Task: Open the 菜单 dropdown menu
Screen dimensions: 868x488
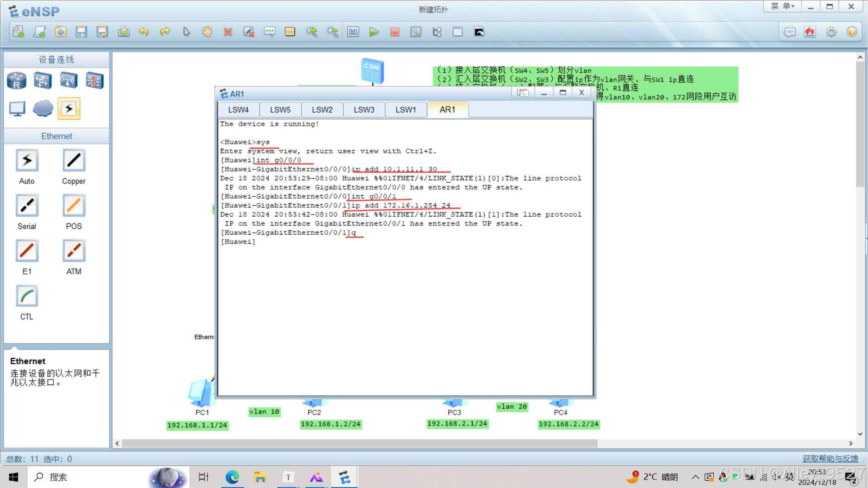Action: 783,6
